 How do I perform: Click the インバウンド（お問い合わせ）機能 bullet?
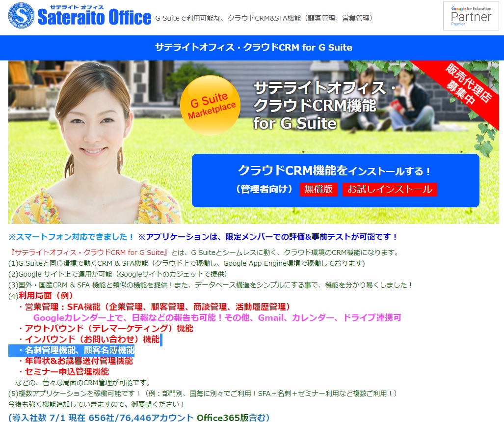pyautogui.click(x=89, y=339)
